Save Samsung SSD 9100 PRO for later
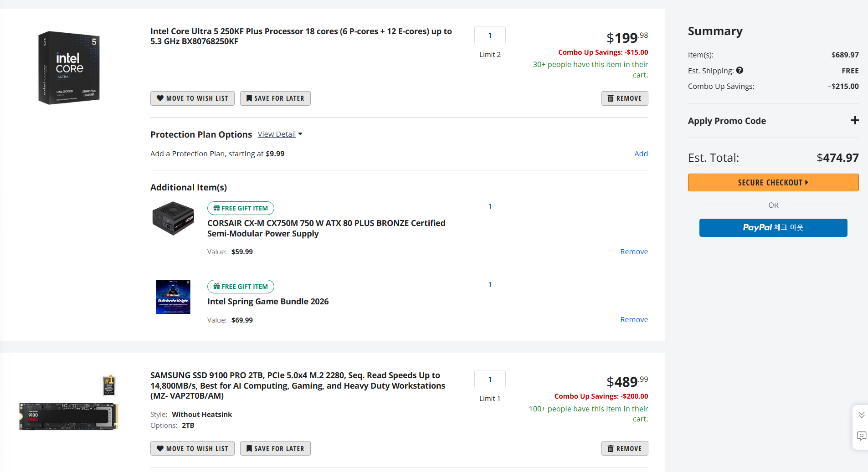The width and height of the screenshot is (868, 472). pyautogui.click(x=275, y=448)
